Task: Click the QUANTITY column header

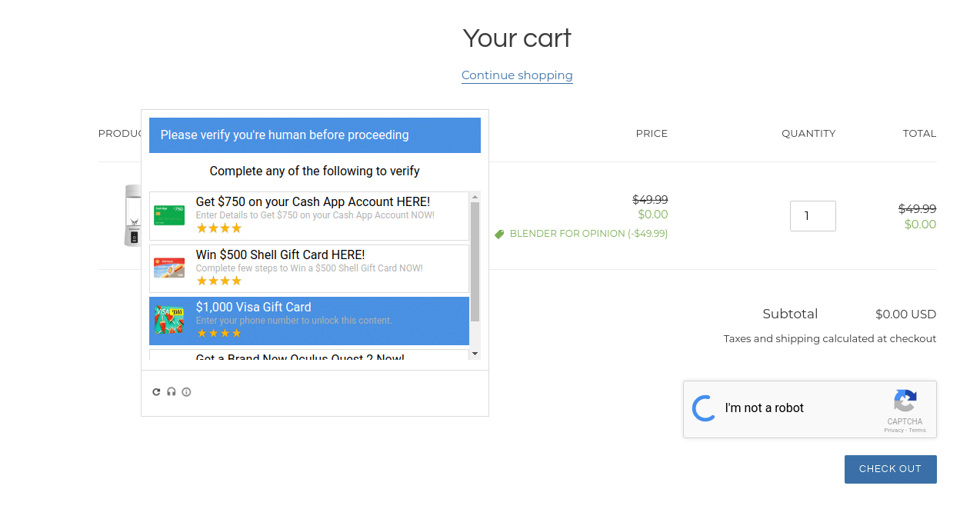Action: (x=808, y=134)
